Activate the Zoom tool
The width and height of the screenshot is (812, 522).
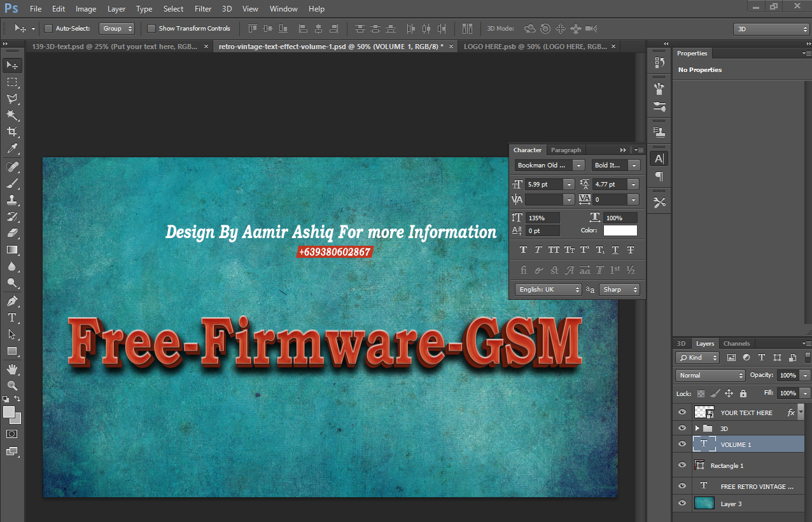click(12, 385)
